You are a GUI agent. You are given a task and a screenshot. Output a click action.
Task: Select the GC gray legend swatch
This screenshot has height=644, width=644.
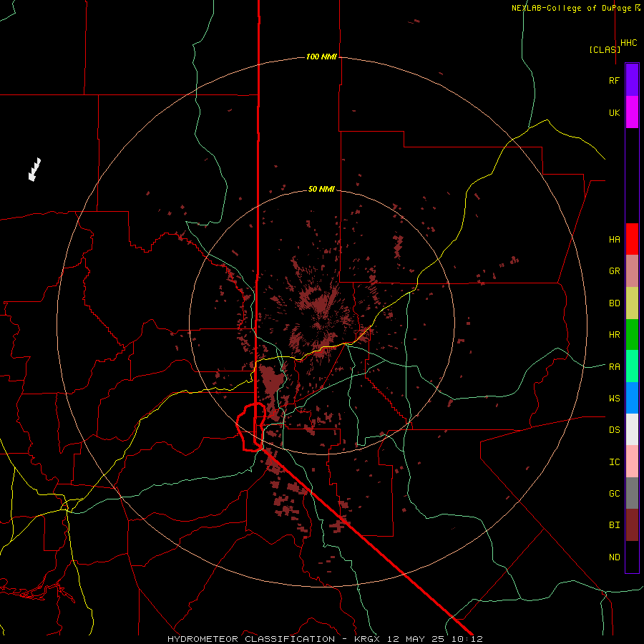(632, 493)
